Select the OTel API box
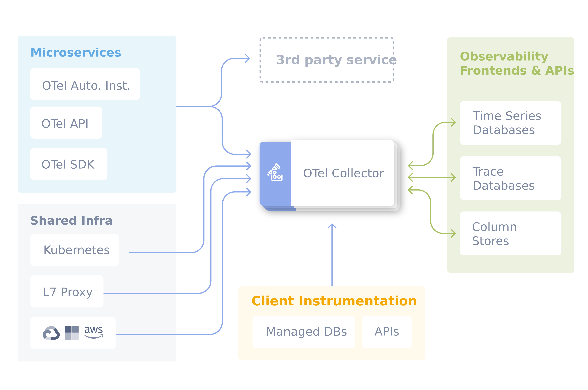 66,123
